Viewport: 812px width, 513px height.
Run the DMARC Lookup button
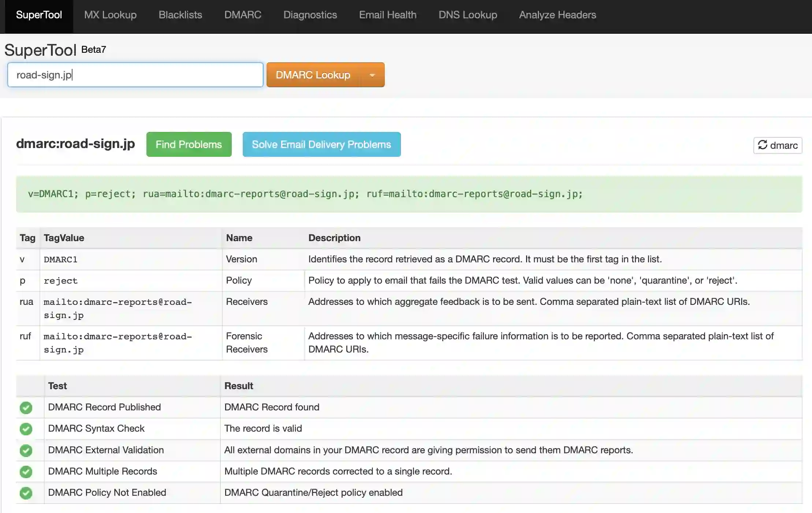point(313,75)
